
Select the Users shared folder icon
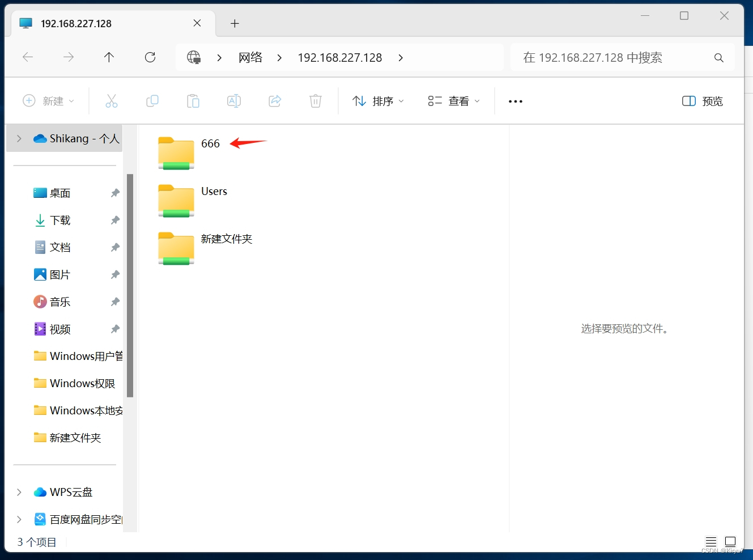pos(176,201)
